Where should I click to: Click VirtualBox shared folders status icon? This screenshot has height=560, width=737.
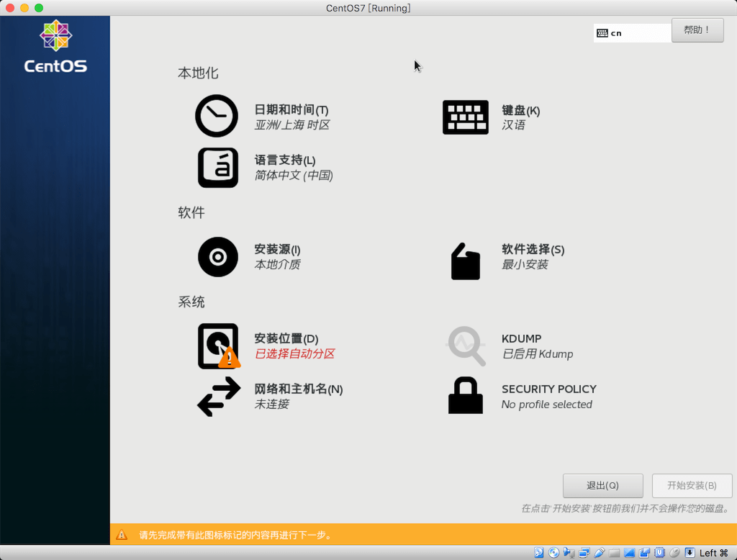tap(615, 553)
